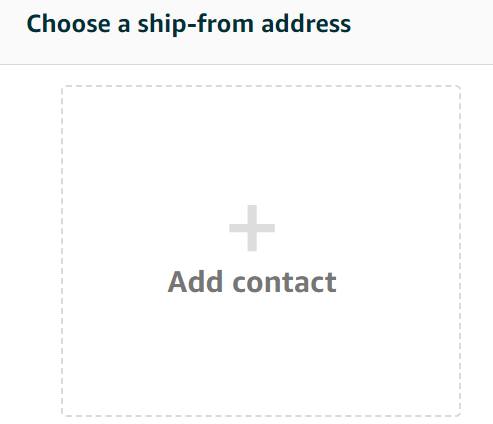This screenshot has width=493, height=424.
Task: Click the Add contact placeholder card
Action: click(x=261, y=251)
